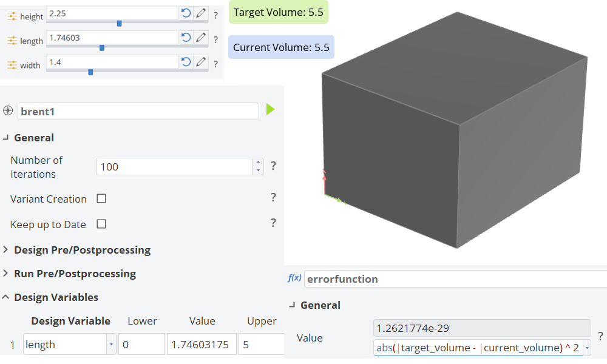The width and height of the screenshot is (607, 364).
Task: Expand Run Pre/Postprocessing
Action: click(6, 274)
